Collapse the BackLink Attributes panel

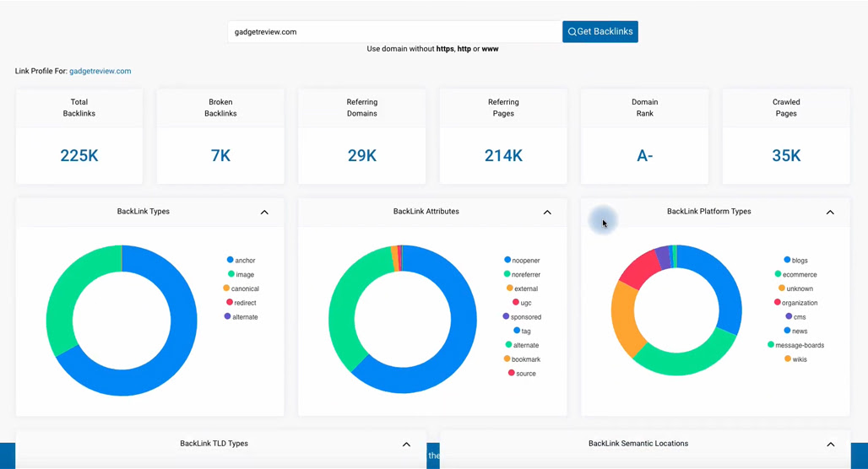point(547,213)
